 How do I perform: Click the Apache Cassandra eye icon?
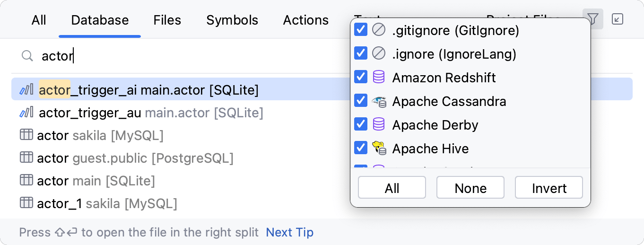pyautogui.click(x=378, y=101)
